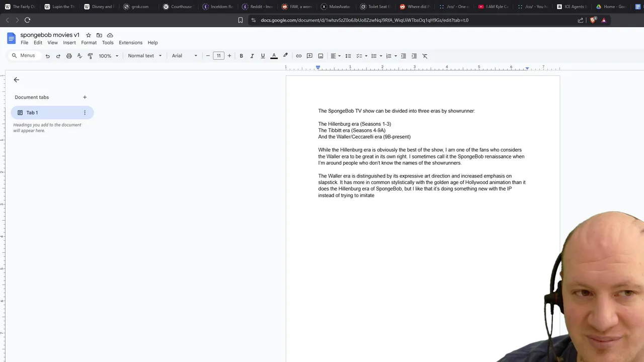Open the Tools menu
The image size is (644, 362).
pos(108,43)
